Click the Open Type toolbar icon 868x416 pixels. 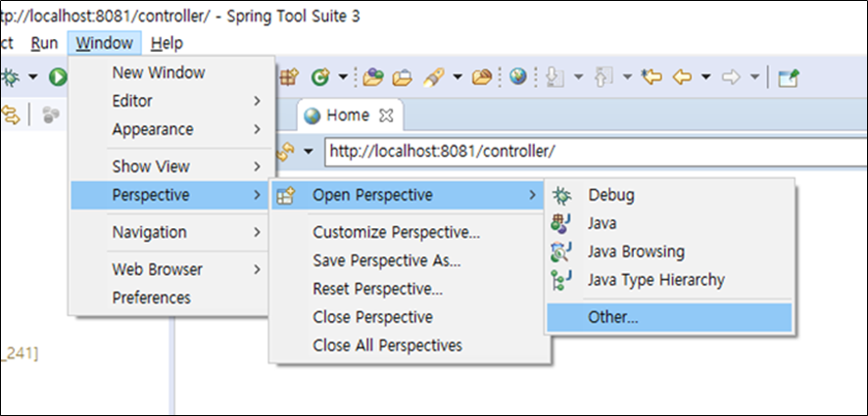(x=373, y=77)
